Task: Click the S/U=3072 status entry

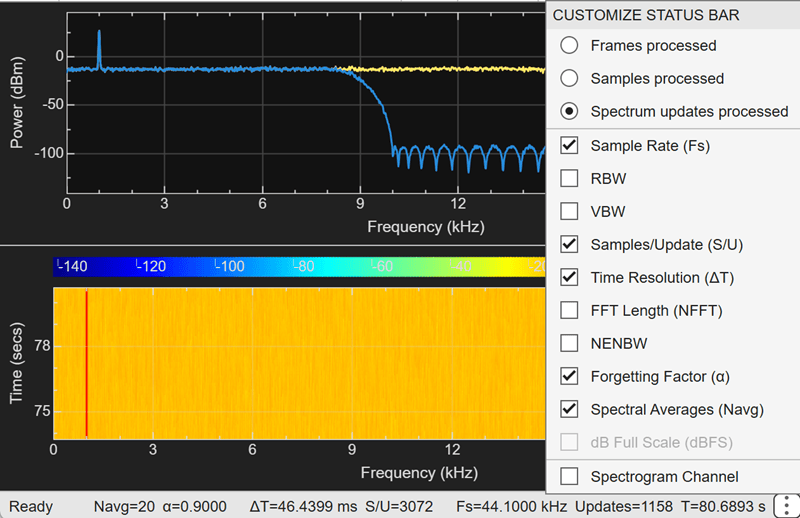Action: pyautogui.click(x=399, y=506)
